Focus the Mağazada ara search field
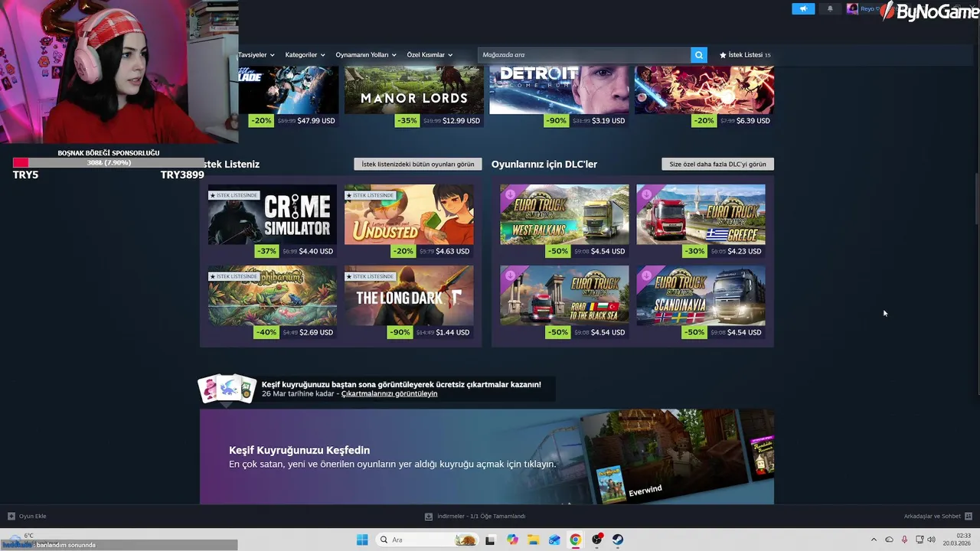This screenshot has height=551, width=980. click(584, 55)
